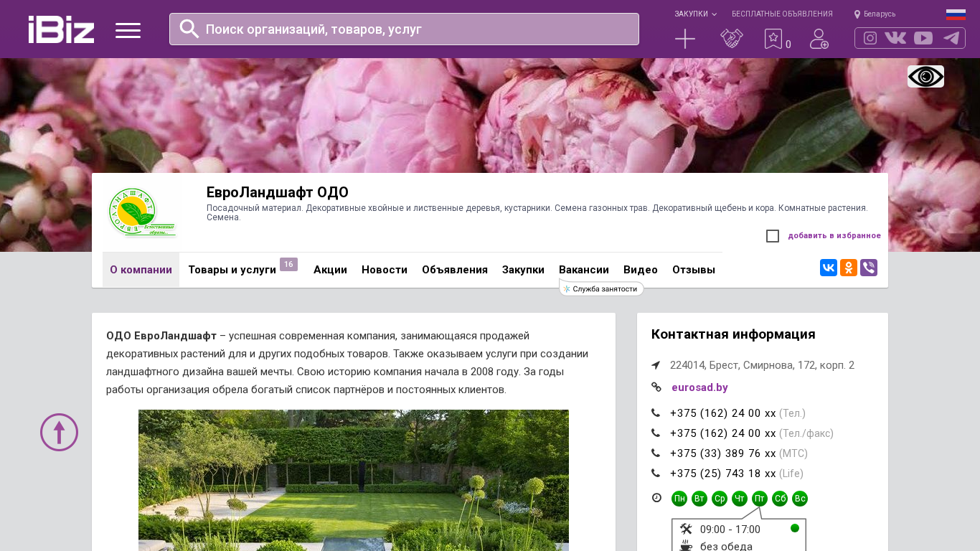The image size is (980, 551).
Task: Click the scroll-to-top arrow button
Action: (59, 432)
